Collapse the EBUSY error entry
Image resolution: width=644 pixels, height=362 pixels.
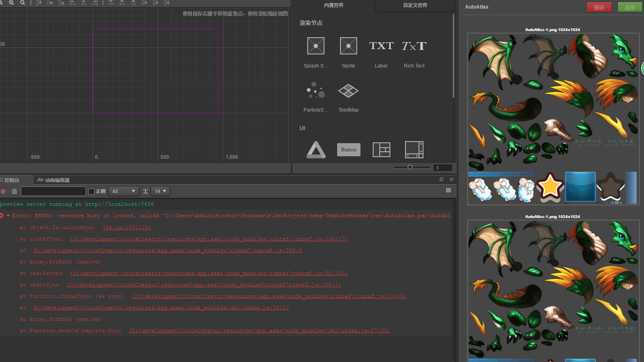(8, 216)
